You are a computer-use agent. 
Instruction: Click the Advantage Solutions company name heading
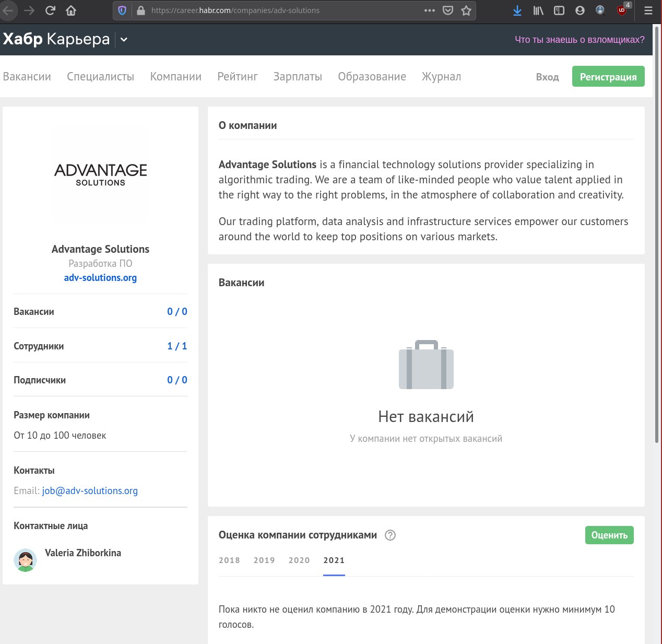click(100, 249)
